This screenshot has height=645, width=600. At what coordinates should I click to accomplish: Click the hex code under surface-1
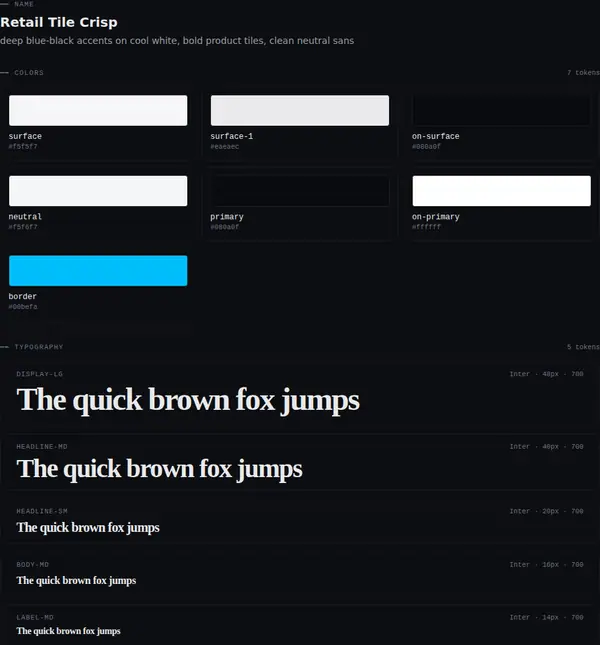225,146
